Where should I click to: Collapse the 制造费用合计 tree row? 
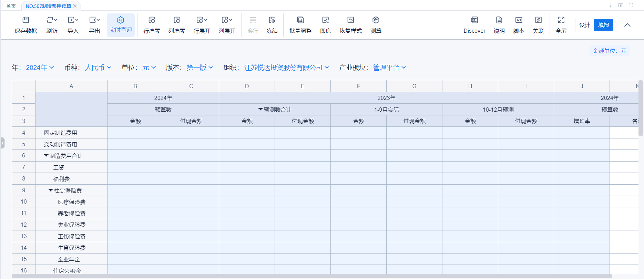coord(46,156)
